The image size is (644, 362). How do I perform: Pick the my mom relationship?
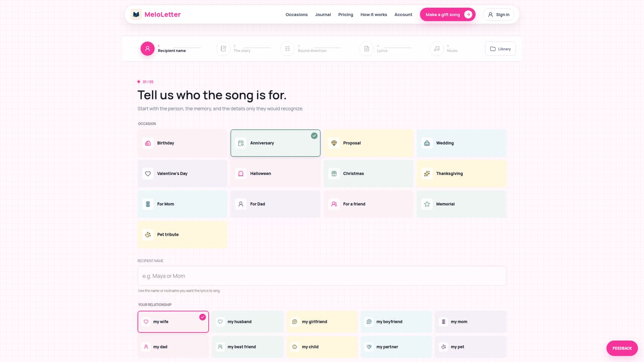pos(470,322)
